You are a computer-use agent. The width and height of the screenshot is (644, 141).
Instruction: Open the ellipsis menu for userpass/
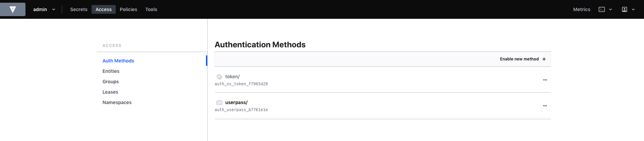[545, 106]
